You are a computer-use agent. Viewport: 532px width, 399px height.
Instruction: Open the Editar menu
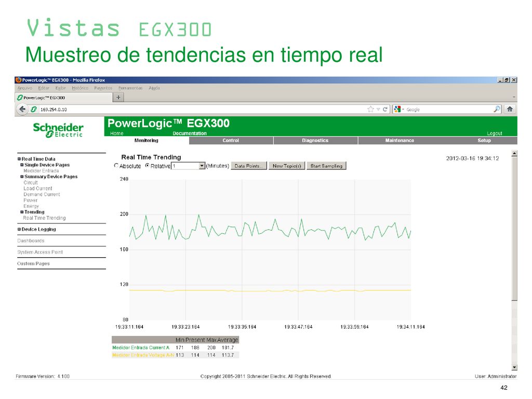coord(44,88)
